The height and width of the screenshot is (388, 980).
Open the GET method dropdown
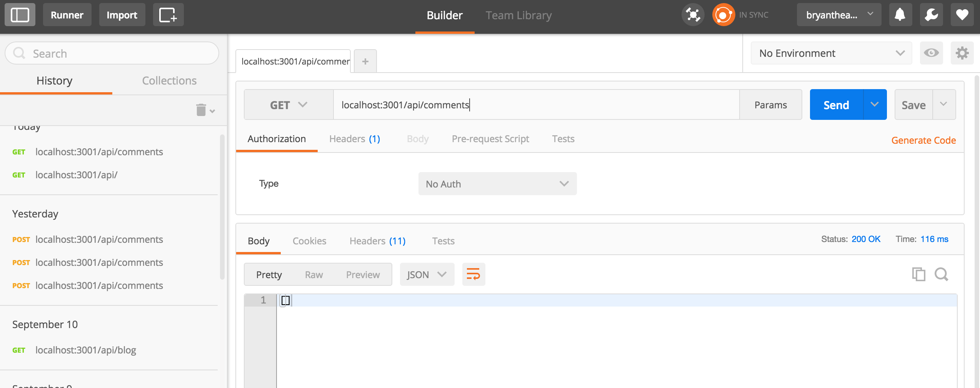[x=288, y=105]
